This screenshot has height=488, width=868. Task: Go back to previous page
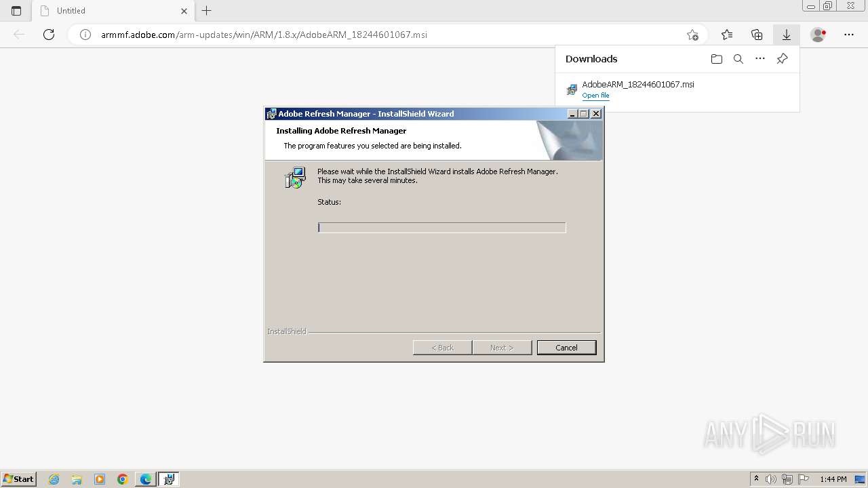tap(19, 35)
